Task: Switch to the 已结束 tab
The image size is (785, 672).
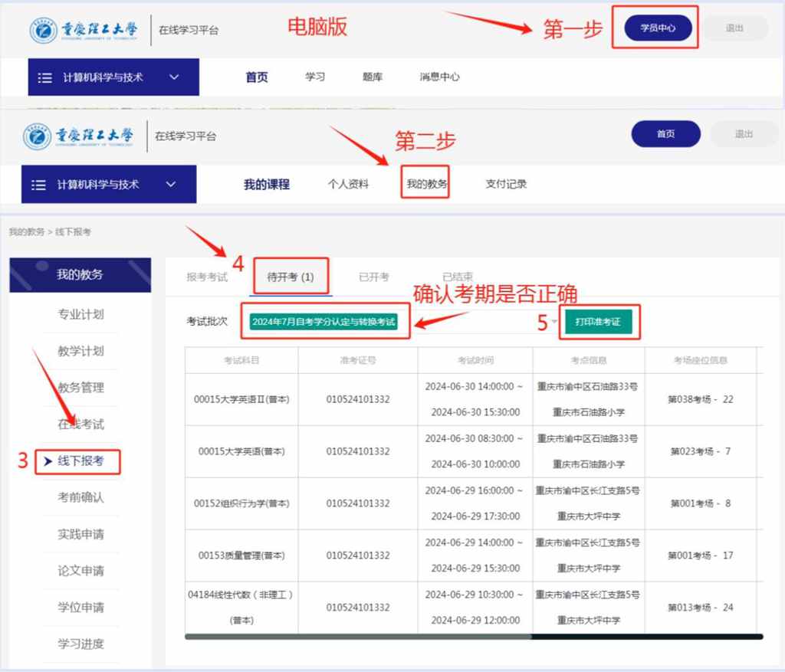Action: point(457,276)
